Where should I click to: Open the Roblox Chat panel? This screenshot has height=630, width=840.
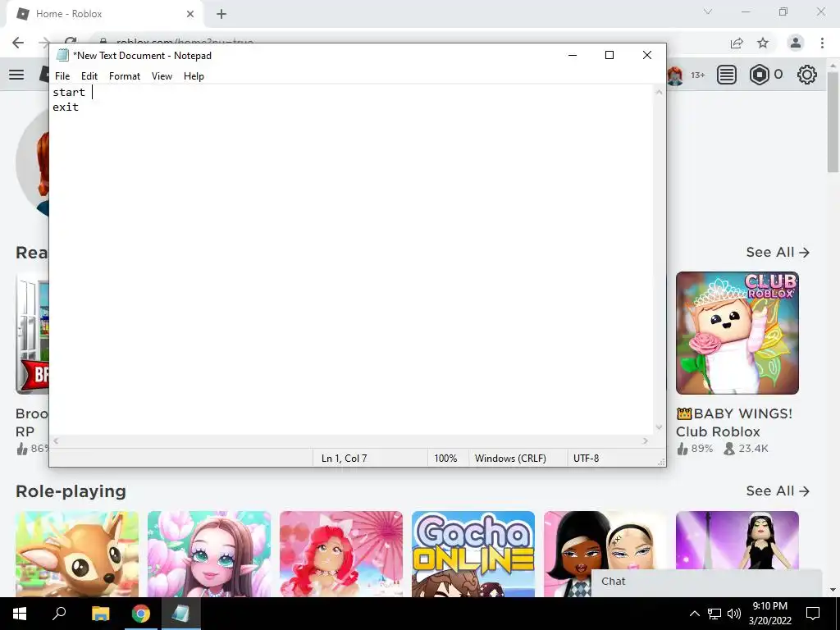(x=706, y=582)
